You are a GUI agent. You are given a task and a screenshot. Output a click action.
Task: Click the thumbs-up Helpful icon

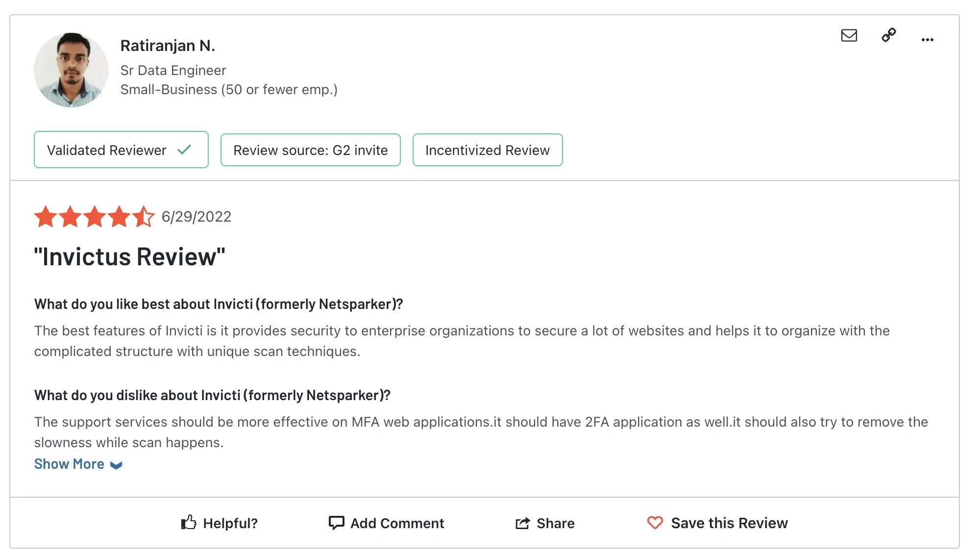[x=189, y=522]
